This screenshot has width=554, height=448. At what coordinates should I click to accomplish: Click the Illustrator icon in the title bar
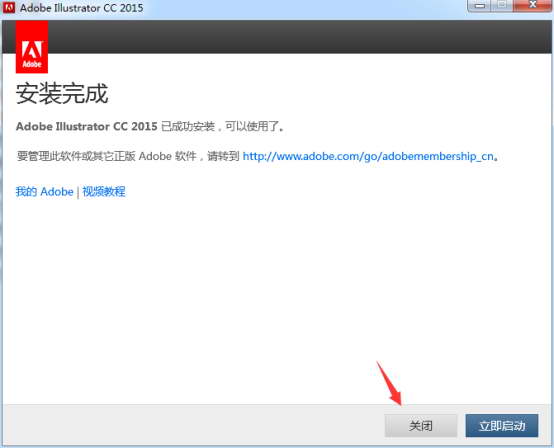pyautogui.click(x=8, y=7)
